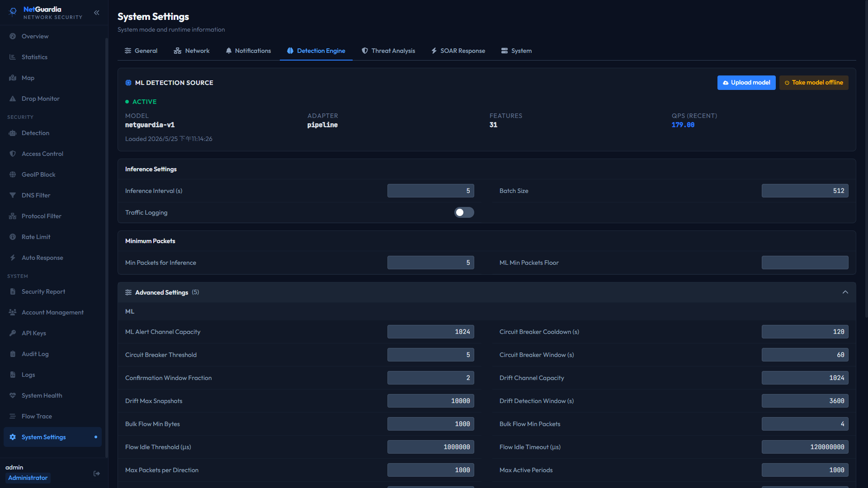The height and width of the screenshot is (488, 868).
Task: Click the Circuit Breaker Threshold field
Action: point(431,355)
